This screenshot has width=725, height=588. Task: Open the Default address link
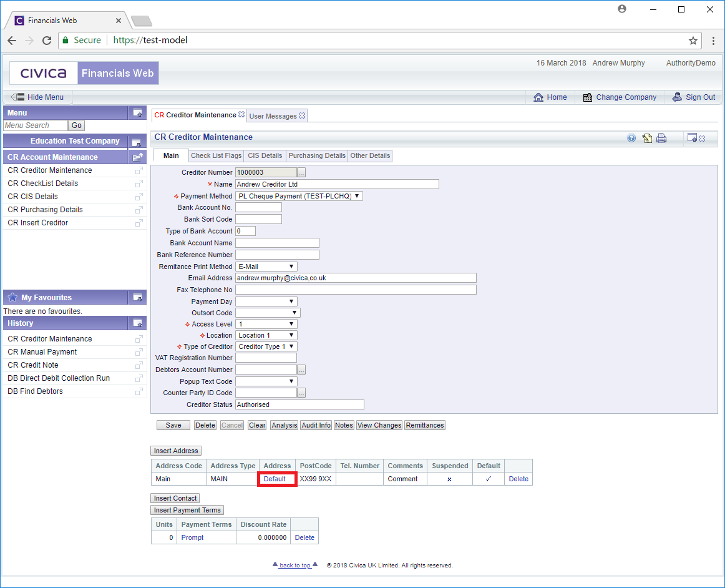tap(275, 479)
